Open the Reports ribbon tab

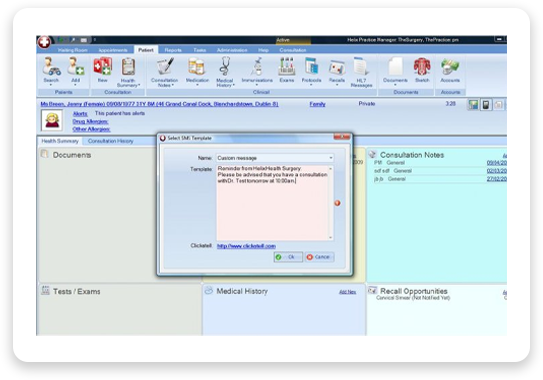click(x=173, y=50)
